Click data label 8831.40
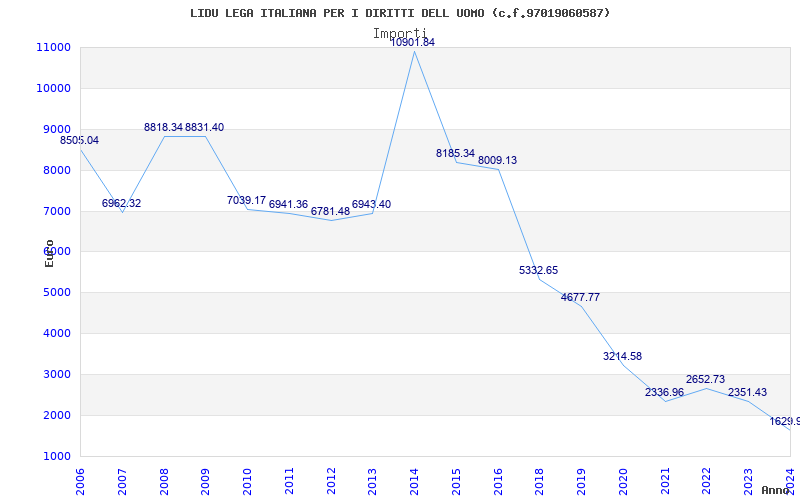The image size is (800, 500). [x=204, y=127]
